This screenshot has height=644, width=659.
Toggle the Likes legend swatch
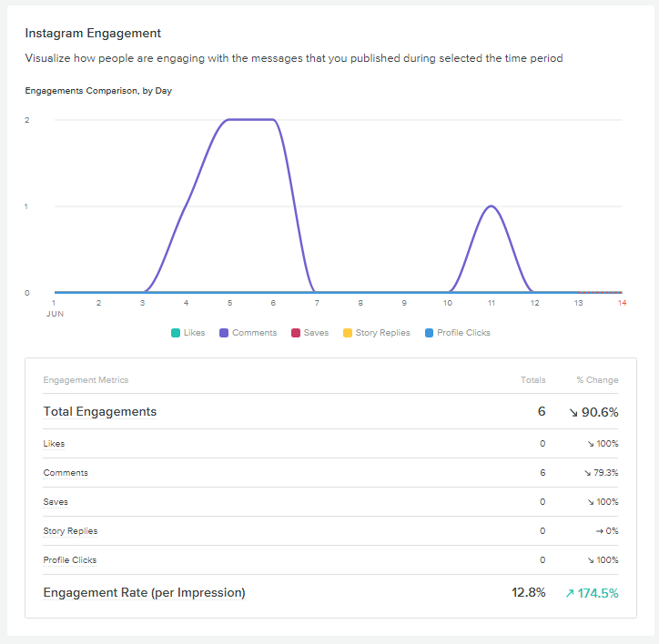[x=176, y=333]
